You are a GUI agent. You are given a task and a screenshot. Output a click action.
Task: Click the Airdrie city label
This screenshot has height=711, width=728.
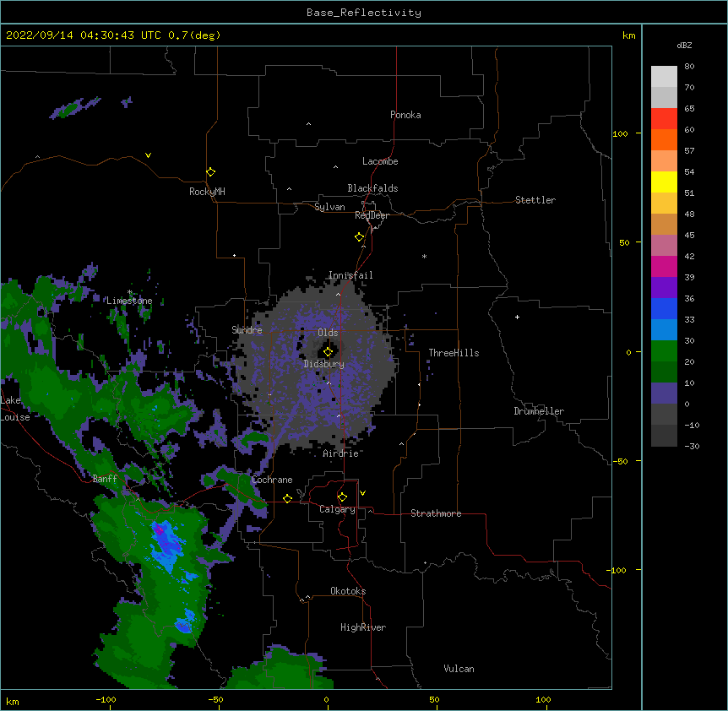pyautogui.click(x=341, y=453)
